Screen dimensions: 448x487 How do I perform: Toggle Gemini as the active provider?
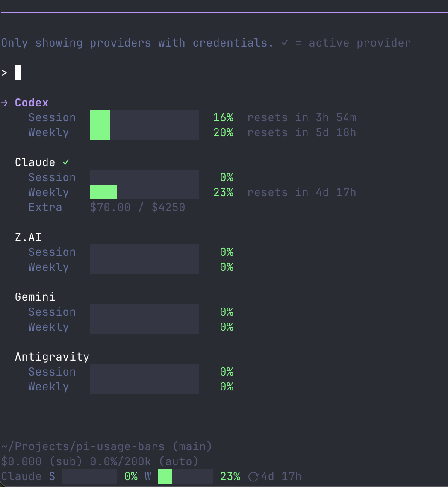tap(35, 296)
